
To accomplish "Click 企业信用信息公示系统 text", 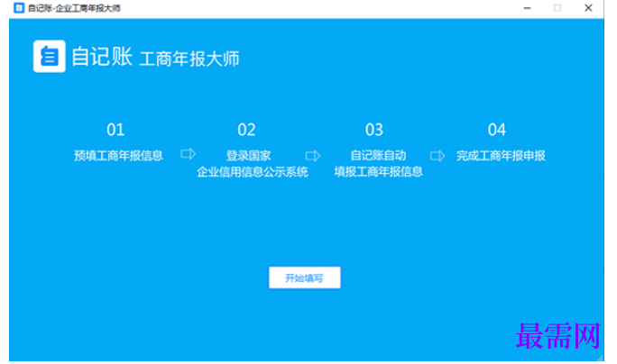I will (253, 172).
